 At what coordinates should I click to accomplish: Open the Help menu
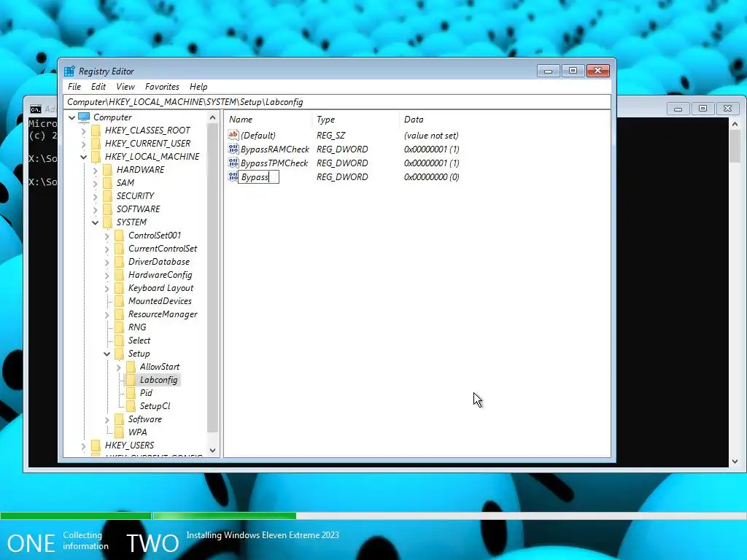pos(198,87)
